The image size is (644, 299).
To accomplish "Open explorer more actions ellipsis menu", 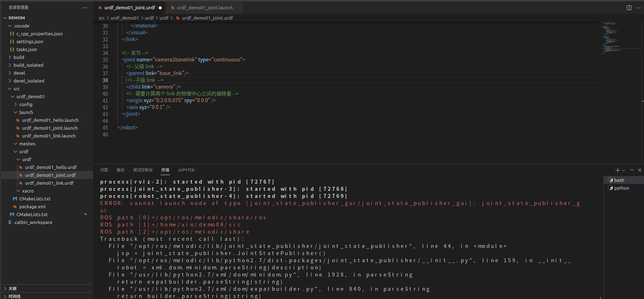I will tap(85, 8).
